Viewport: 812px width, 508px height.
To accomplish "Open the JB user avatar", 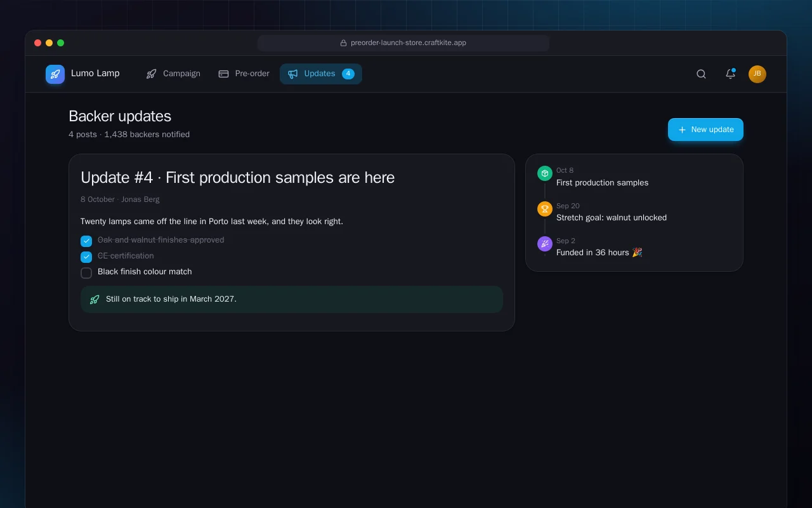I will point(757,74).
